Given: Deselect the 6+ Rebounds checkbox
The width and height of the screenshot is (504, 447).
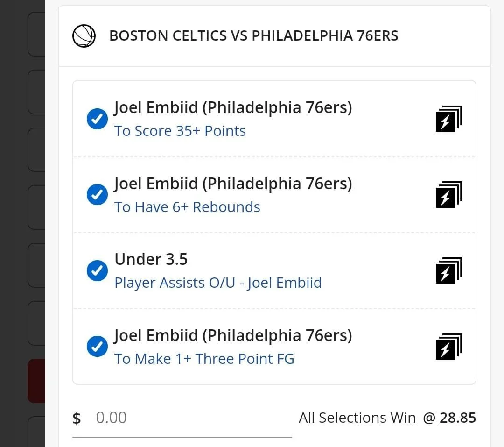Looking at the screenshot, I should pyautogui.click(x=97, y=195).
